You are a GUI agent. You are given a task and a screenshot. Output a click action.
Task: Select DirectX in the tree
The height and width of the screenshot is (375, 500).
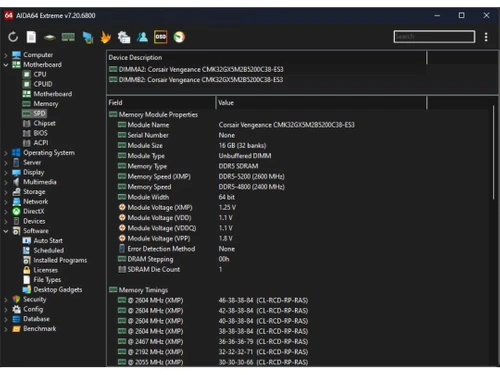coord(34,211)
